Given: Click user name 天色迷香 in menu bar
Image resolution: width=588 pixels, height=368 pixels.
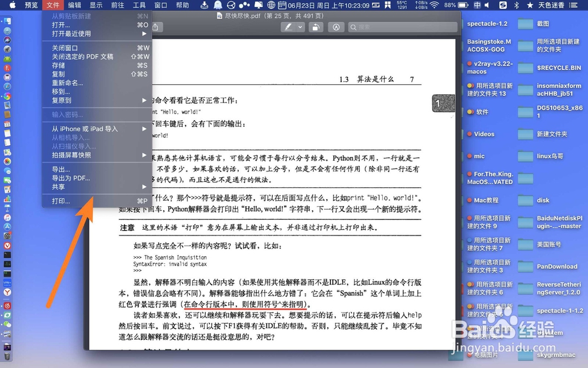Looking at the screenshot, I should click(x=552, y=5).
